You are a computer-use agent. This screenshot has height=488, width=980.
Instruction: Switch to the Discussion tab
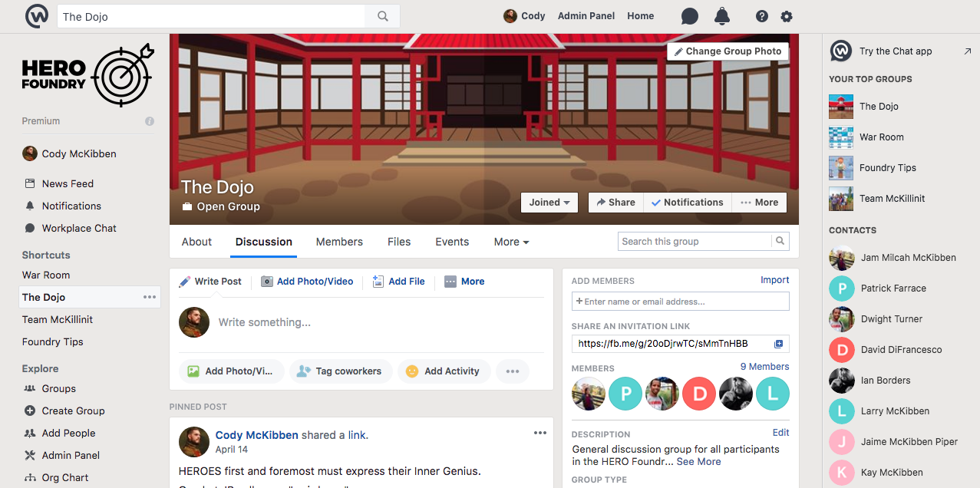click(264, 242)
